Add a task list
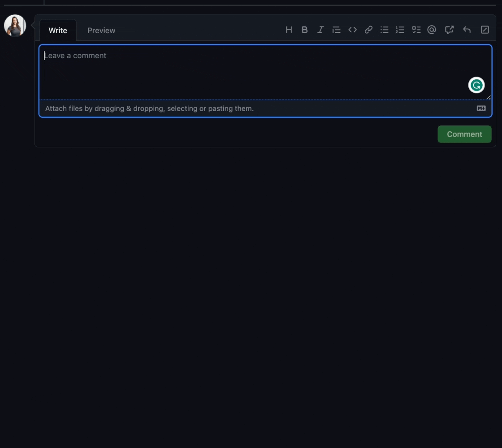Viewport: 502px width, 448px height. click(416, 30)
